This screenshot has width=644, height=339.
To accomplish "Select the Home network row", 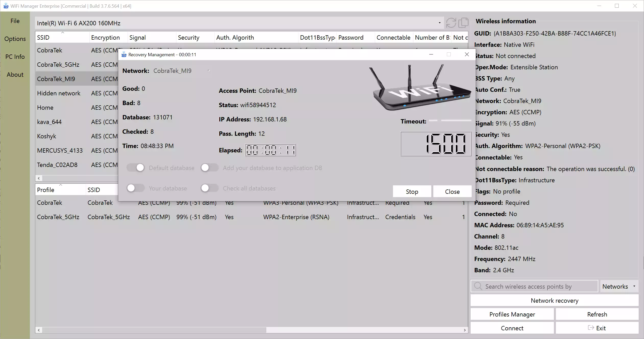I will [77, 108].
